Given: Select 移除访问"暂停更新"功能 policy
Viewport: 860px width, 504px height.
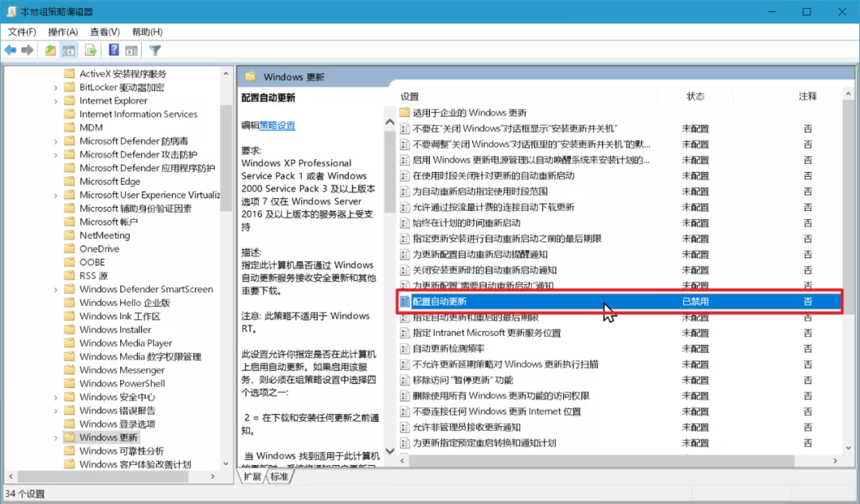Looking at the screenshot, I should click(x=463, y=380).
